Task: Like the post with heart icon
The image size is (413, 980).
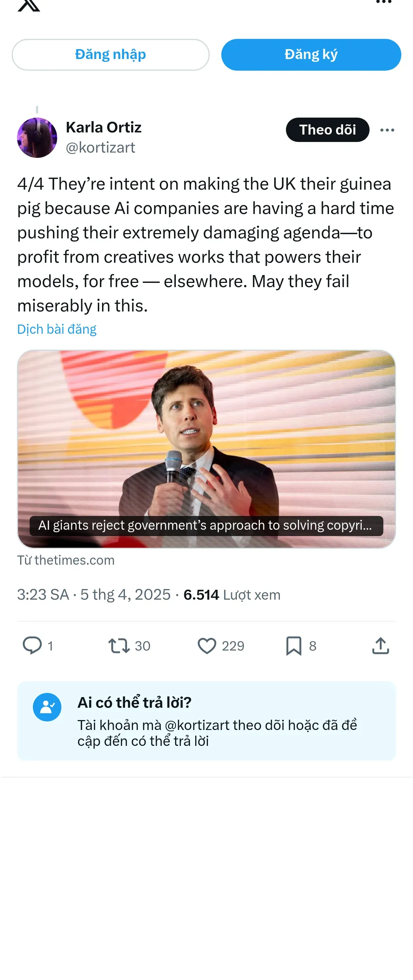Action: 207,645
